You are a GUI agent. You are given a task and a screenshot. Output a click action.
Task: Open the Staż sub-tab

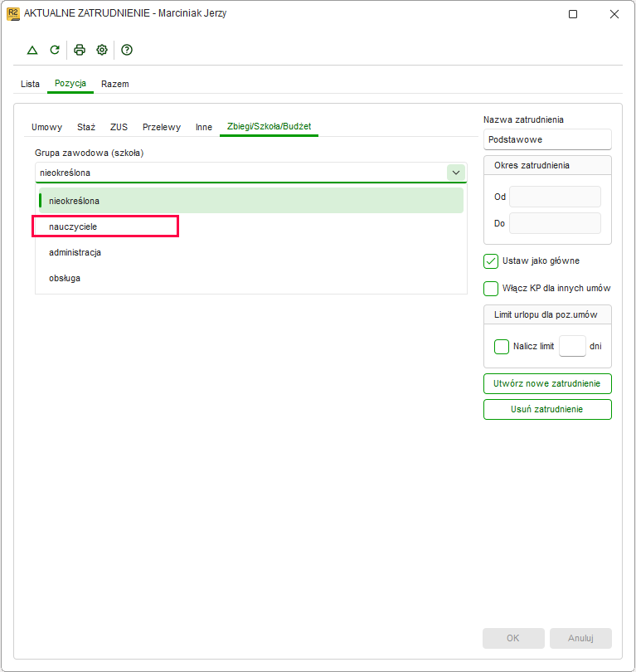(86, 127)
